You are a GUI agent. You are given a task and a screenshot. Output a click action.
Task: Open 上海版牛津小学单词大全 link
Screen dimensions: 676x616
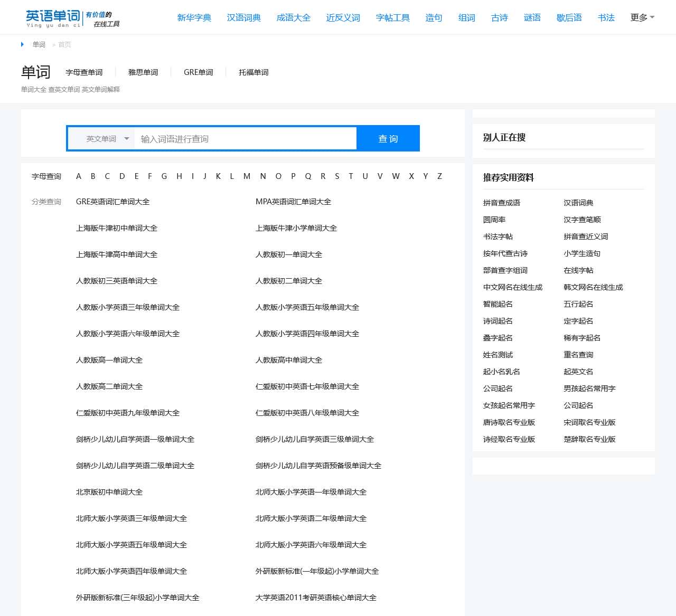click(296, 228)
